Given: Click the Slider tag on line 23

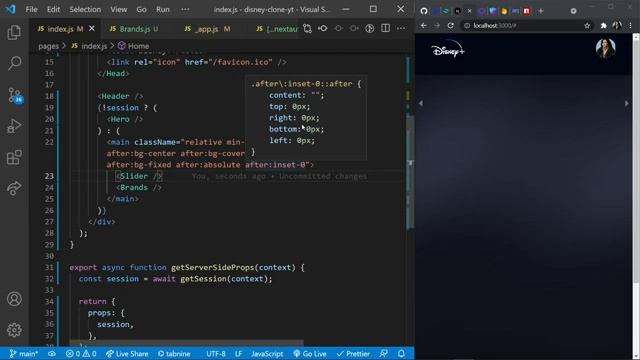Looking at the screenshot, I should tap(134, 176).
